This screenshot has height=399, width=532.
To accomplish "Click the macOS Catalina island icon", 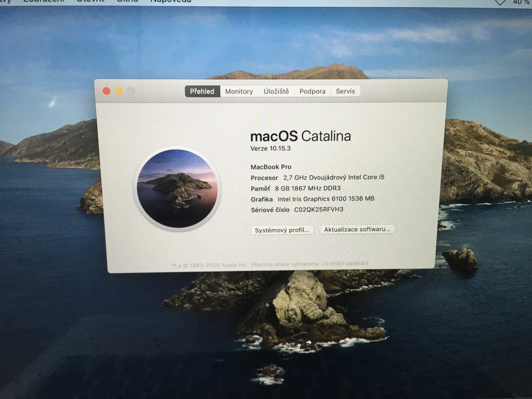I will [177, 188].
